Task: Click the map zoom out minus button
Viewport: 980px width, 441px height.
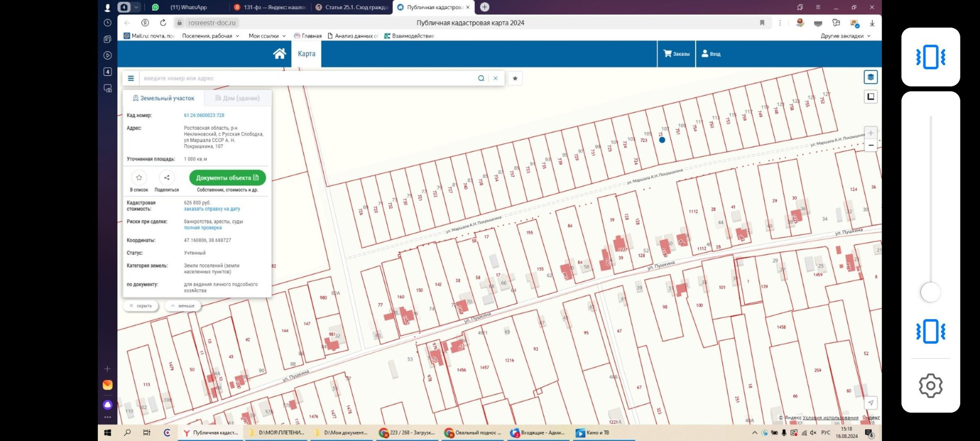Action: click(871, 145)
